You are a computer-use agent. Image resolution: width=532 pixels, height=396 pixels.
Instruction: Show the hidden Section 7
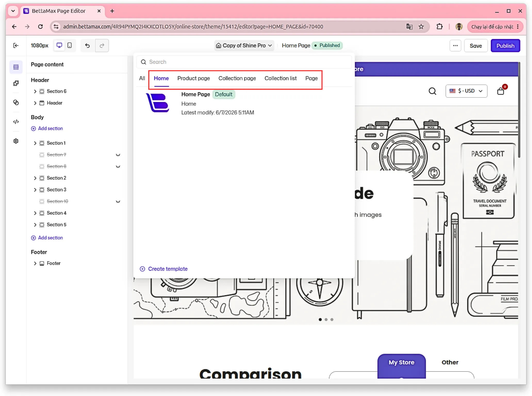118,155
